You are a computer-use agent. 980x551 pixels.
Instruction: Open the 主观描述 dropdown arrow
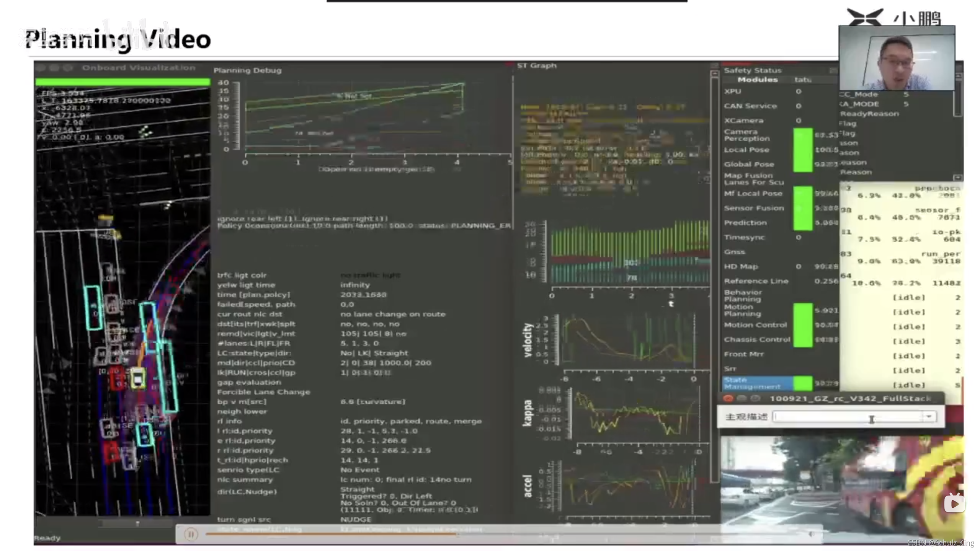tap(929, 417)
